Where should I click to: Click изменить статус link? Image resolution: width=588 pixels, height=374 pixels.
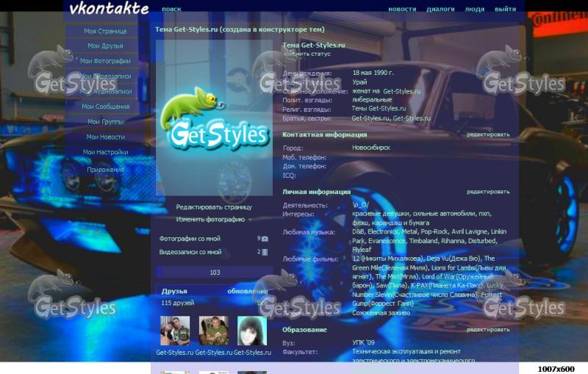tap(306, 54)
